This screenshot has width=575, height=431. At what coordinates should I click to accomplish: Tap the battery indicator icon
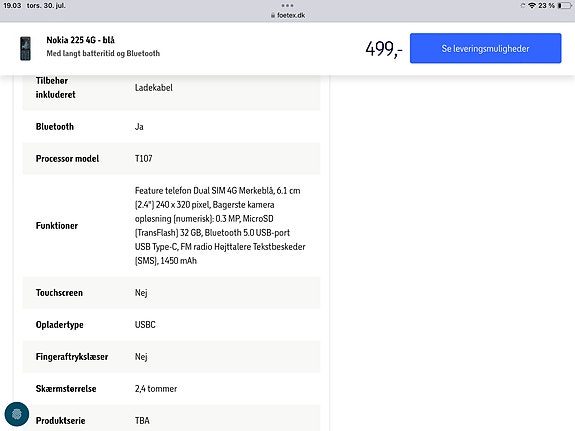pos(564,6)
